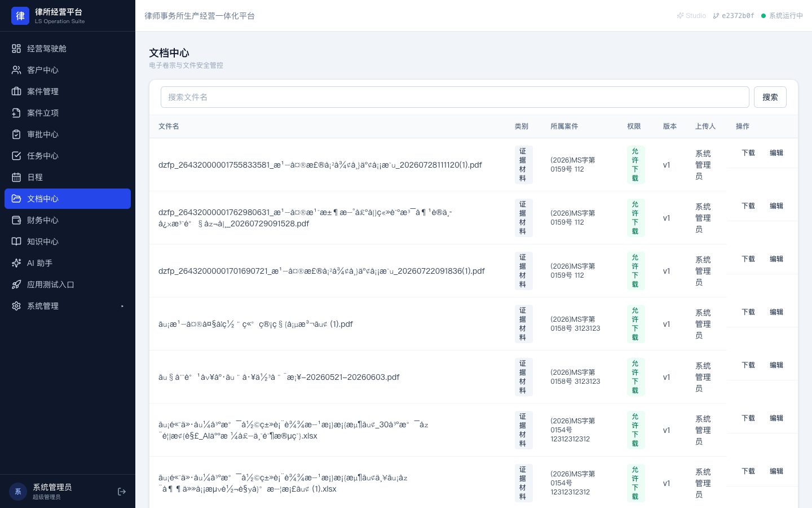Open 经营驾驶舱 from the sidebar
This screenshot has width=812, height=508.
click(x=68, y=49)
